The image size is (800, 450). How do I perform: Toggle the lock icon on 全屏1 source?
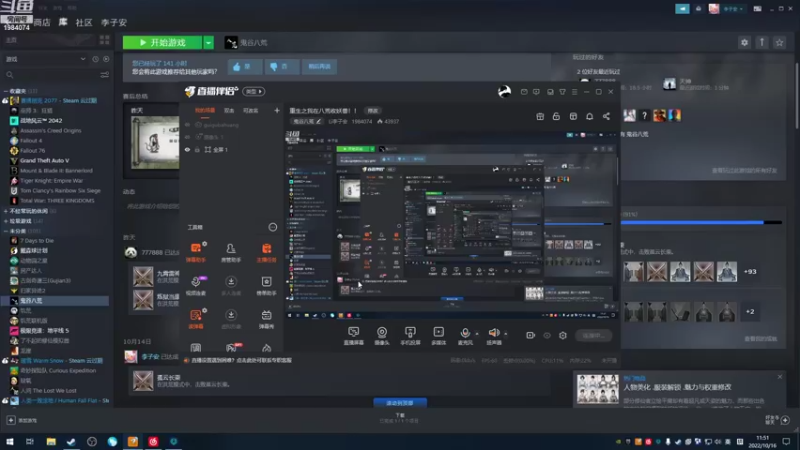pos(197,150)
